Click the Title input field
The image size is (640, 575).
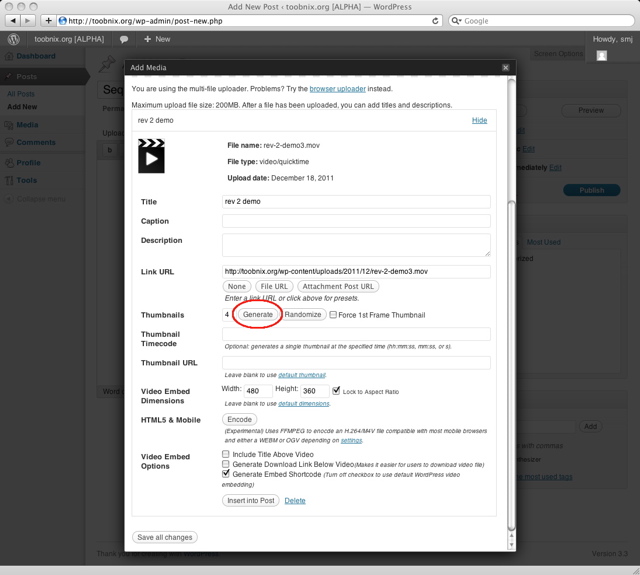point(356,202)
